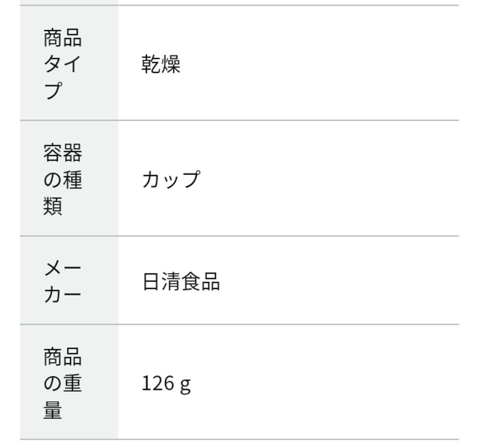Click the カップ value text

[171, 179]
